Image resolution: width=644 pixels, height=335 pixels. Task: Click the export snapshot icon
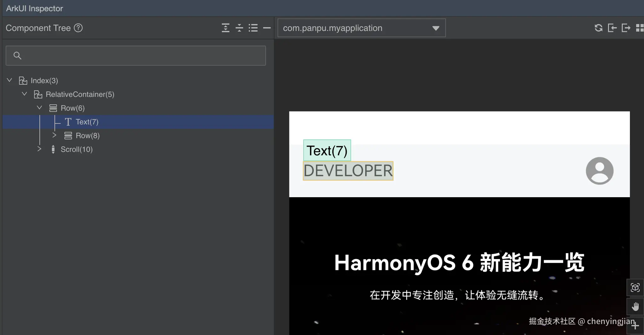click(x=626, y=28)
